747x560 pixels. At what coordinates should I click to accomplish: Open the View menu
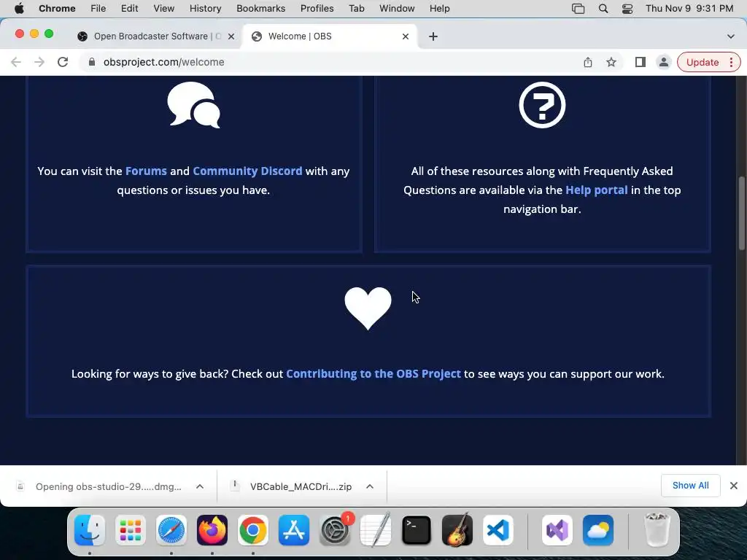164,9
